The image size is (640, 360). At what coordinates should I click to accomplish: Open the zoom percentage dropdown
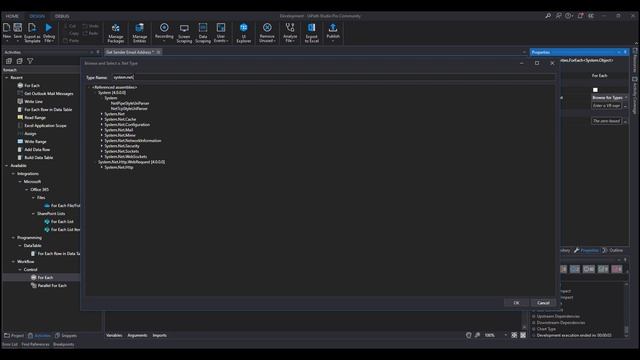(x=506, y=335)
